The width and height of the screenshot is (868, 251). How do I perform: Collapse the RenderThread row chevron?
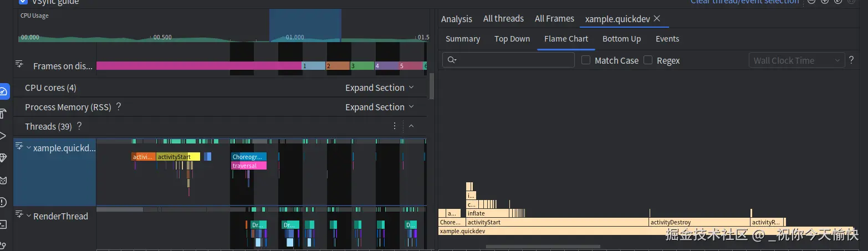click(x=29, y=216)
